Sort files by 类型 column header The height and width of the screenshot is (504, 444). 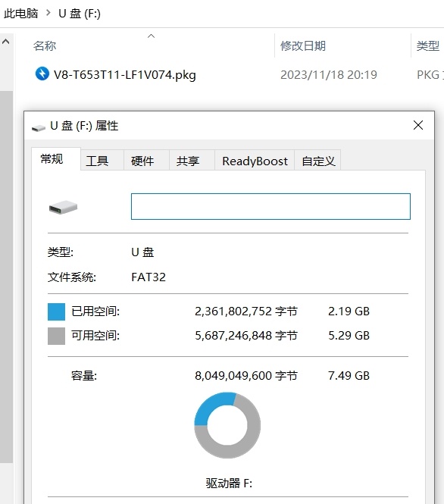[x=428, y=45]
